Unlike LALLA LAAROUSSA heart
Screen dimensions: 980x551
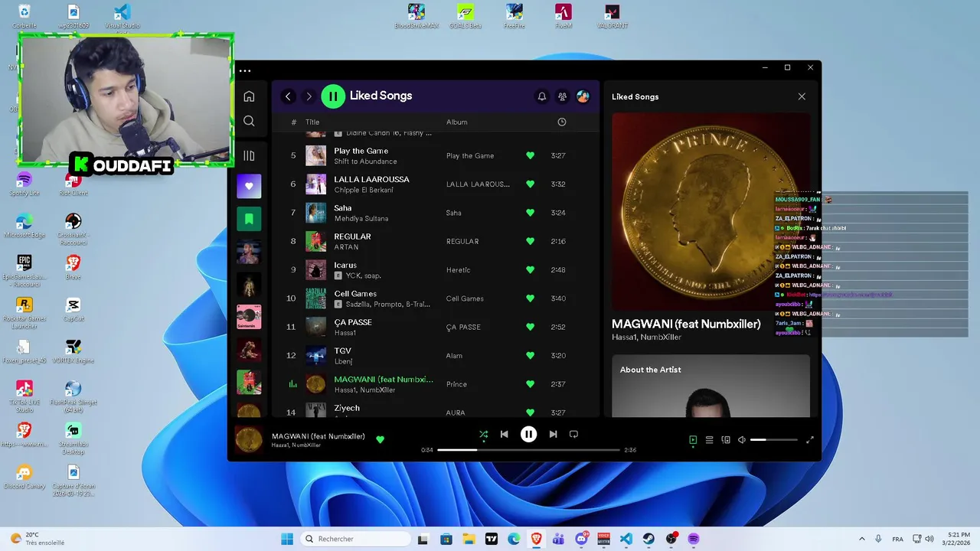tap(530, 184)
